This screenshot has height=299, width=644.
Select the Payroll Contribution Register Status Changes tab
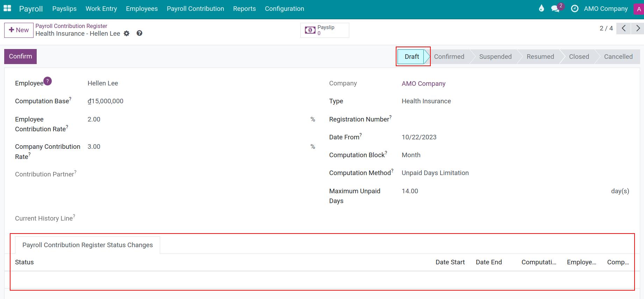coord(87,245)
